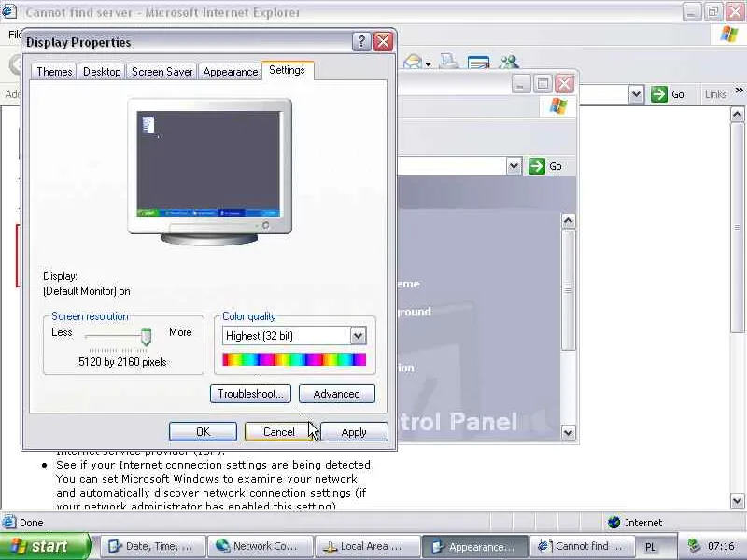Confirm with the OK button
Image resolution: width=747 pixels, height=560 pixels.
[203, 432]
